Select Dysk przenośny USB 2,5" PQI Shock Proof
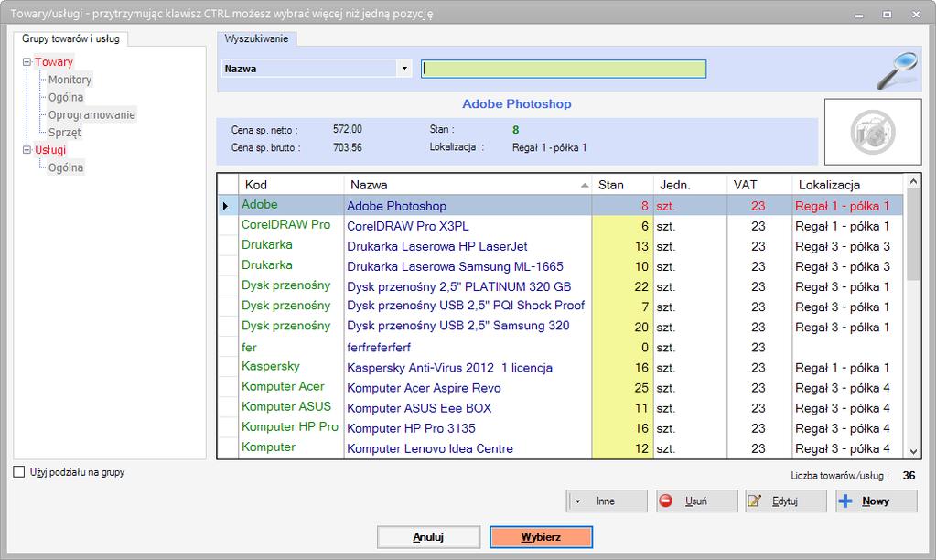The width and height of the screenshot is (936, 560). click(x=560, y=307)
